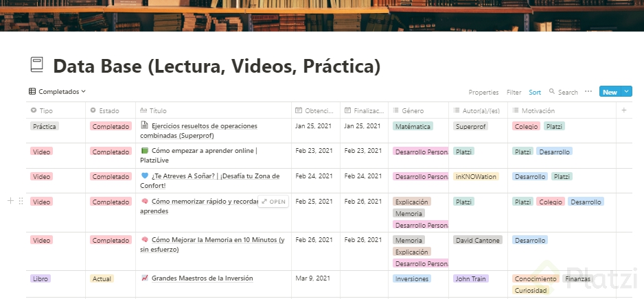Add a row with the left-margin plus icon
Screen dimensions: 644x299
(x=10, y=201)
